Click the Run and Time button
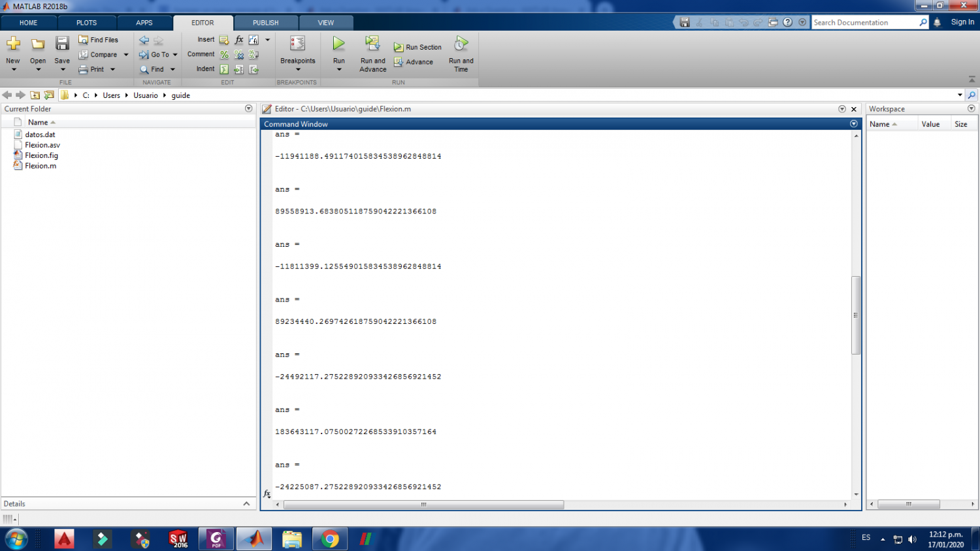The height and width of the screenshot is (551, 980). (461, 54)
